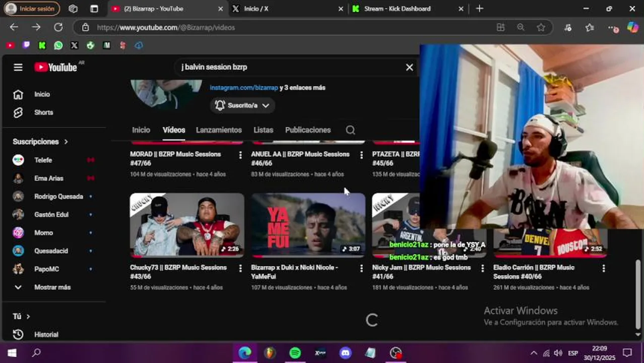Open Edge settings and more (three dots)
644x363 pixels.
(612, 27)
